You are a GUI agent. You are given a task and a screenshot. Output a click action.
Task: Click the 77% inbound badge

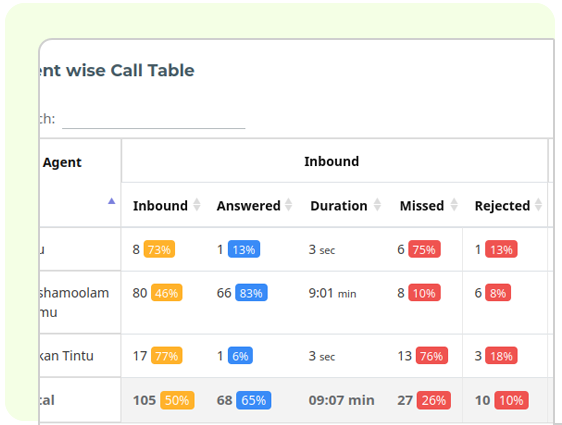pos(167,355)
